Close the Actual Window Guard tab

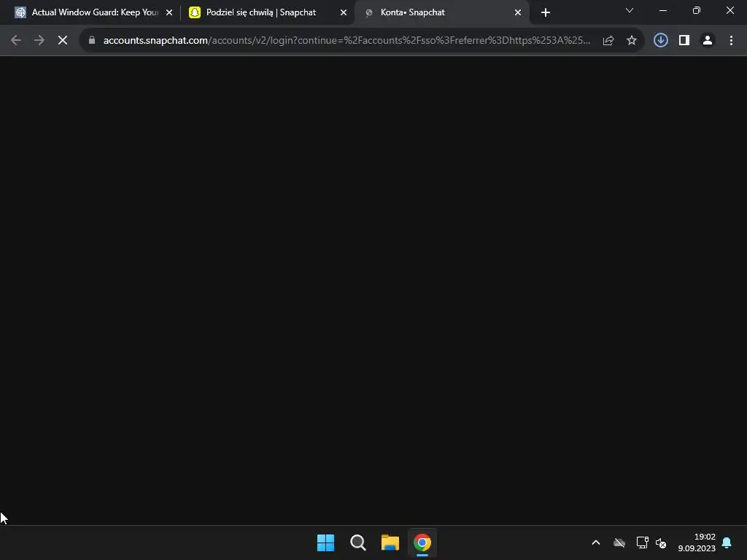click(169, 12)
